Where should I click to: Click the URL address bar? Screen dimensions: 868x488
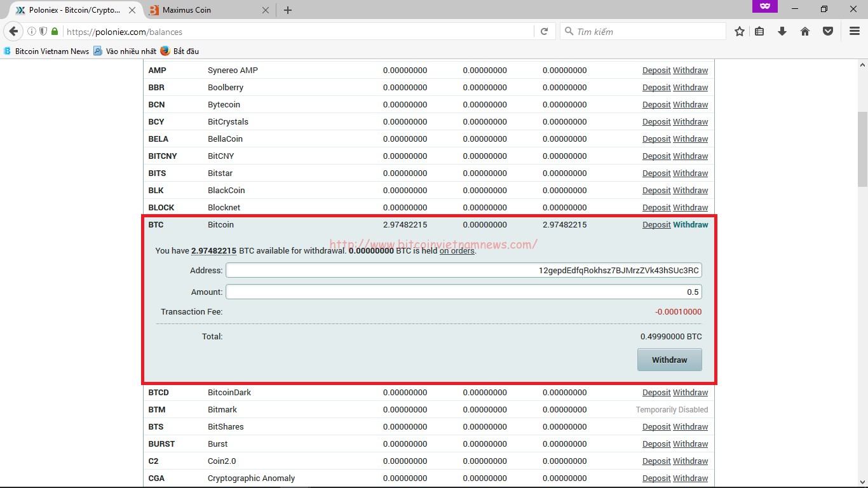click(x=299, y=31)
